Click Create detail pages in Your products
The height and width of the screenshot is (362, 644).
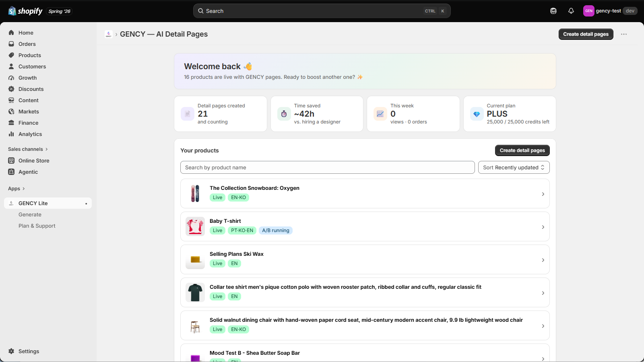tap(522, 150)
